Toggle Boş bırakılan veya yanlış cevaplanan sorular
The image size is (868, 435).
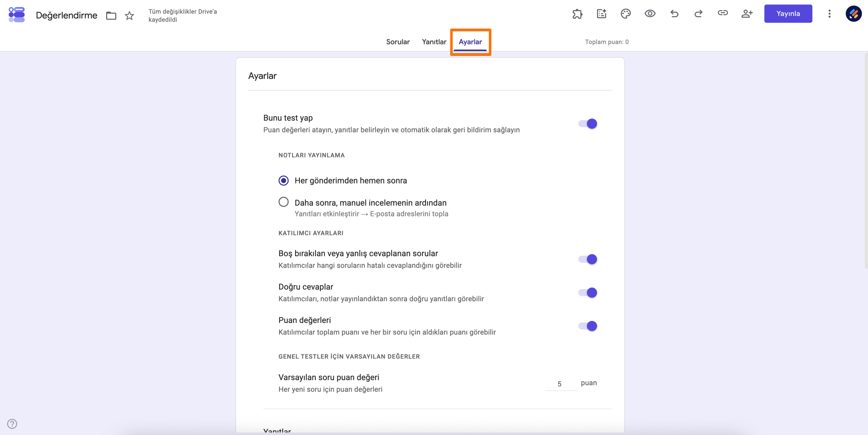pyautogui.click(x=588, y=259)
